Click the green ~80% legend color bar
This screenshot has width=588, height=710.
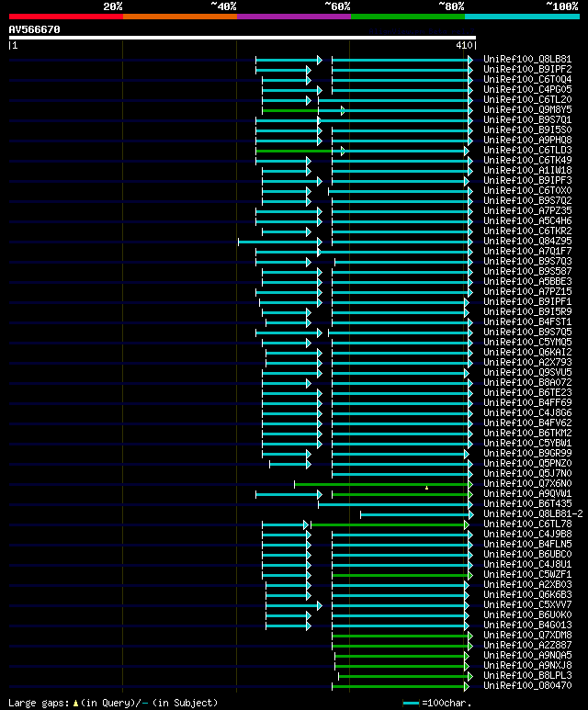(x=408, y=17)
